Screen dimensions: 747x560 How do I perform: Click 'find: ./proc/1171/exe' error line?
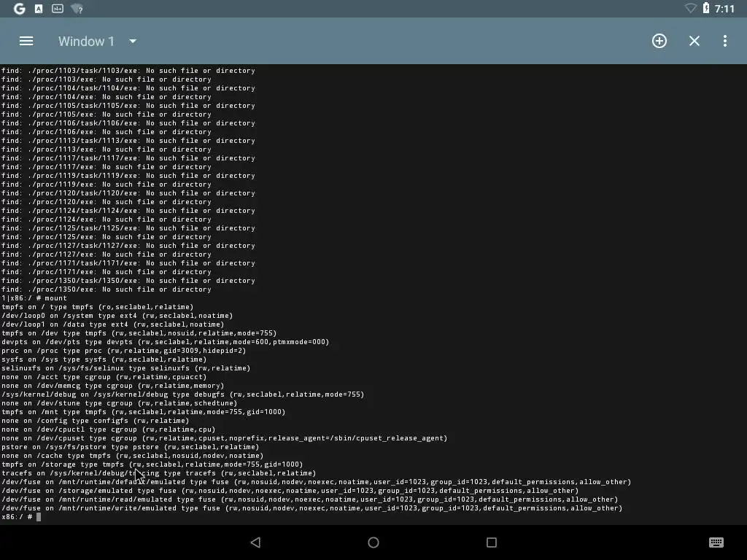(x=107, y=272)
